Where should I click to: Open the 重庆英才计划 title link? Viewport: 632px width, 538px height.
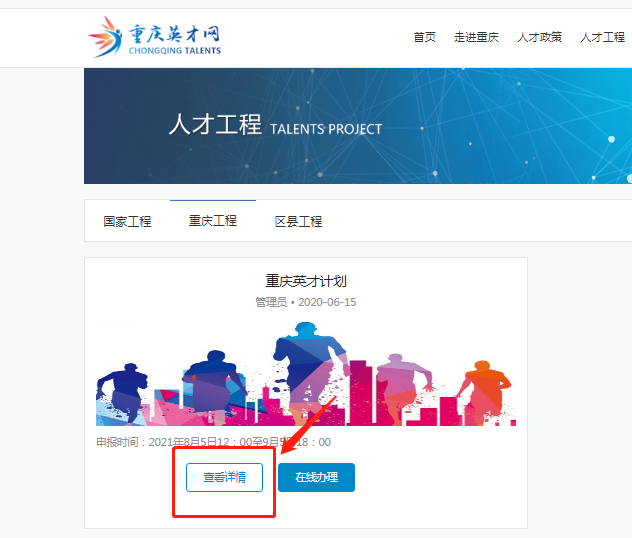pos(306,281)
